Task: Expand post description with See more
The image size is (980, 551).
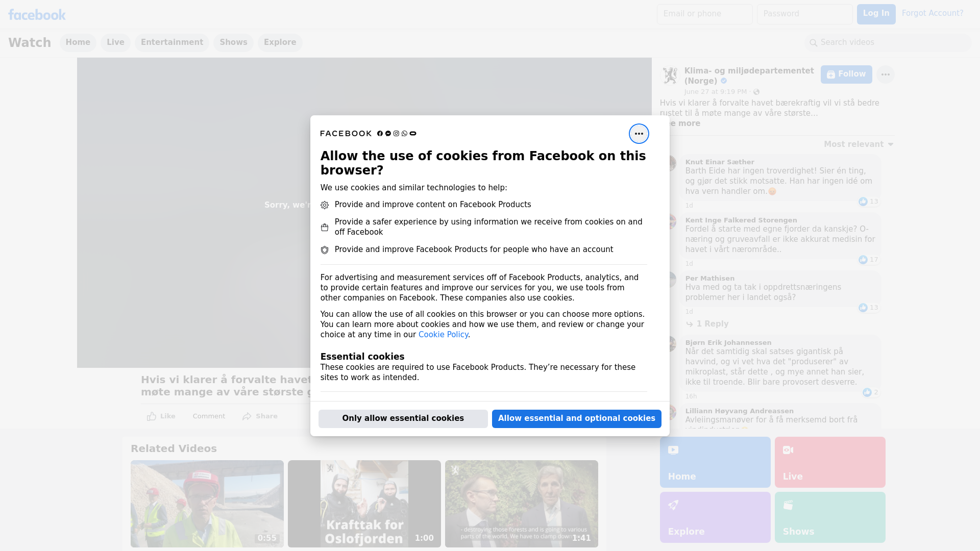Action: 684,123
